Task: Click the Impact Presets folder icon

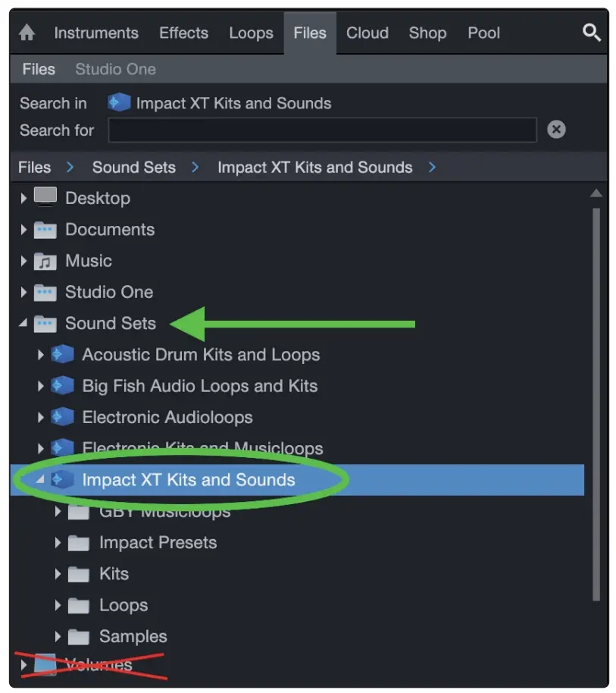Action: pos(79,543)
